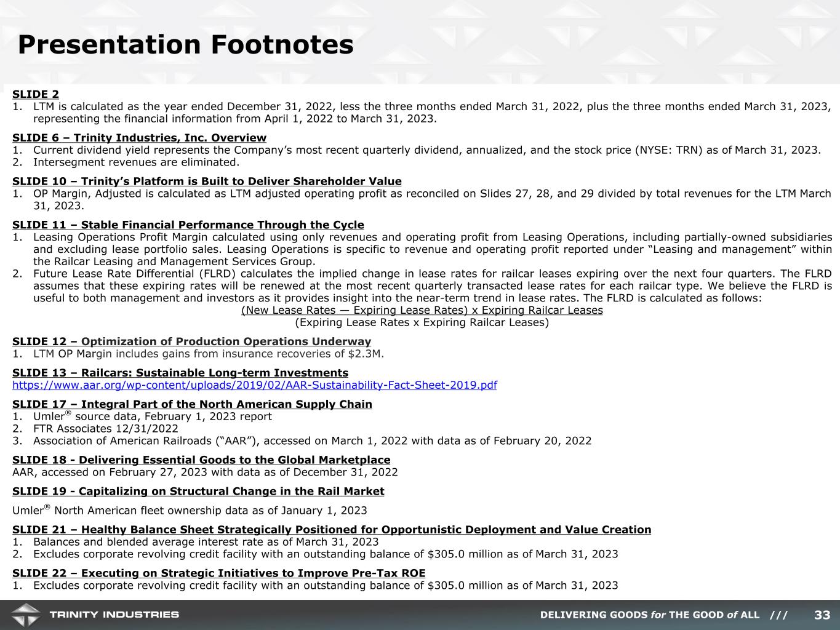Click SLIDE 12 Optimization of Production heading
Image resolution: width=840 pixels, height=630 pixels.
coord(191,341)
